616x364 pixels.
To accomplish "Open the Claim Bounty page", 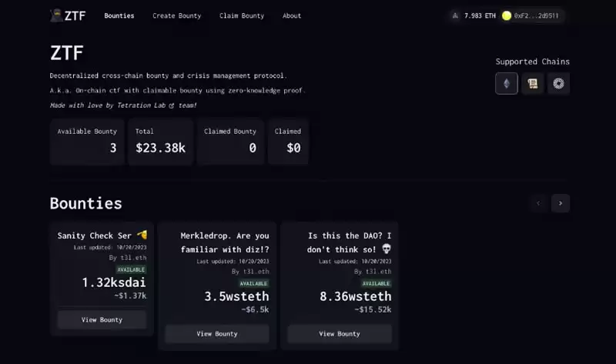I will [242, 15].
